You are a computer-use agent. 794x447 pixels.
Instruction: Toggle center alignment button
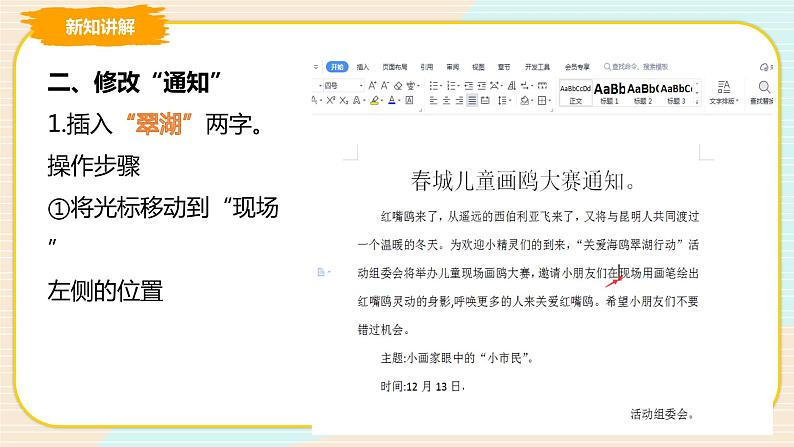coord(446,100)
